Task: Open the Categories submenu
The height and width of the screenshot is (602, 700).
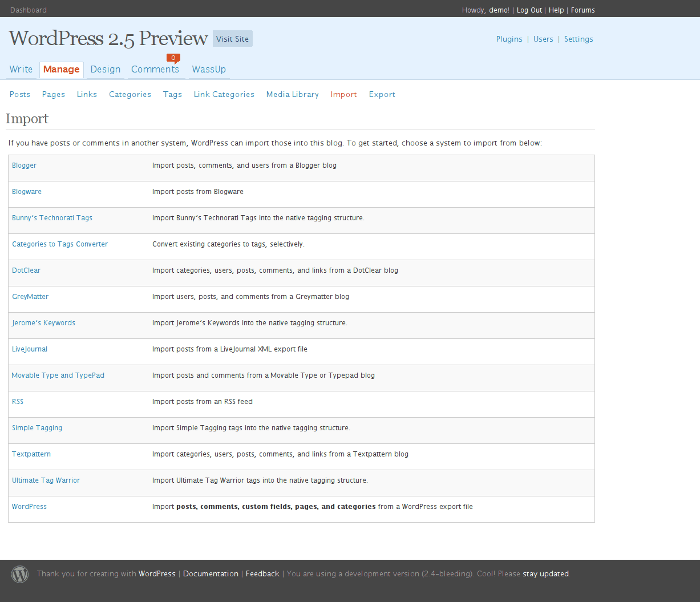Action: (x=130, y=94)
